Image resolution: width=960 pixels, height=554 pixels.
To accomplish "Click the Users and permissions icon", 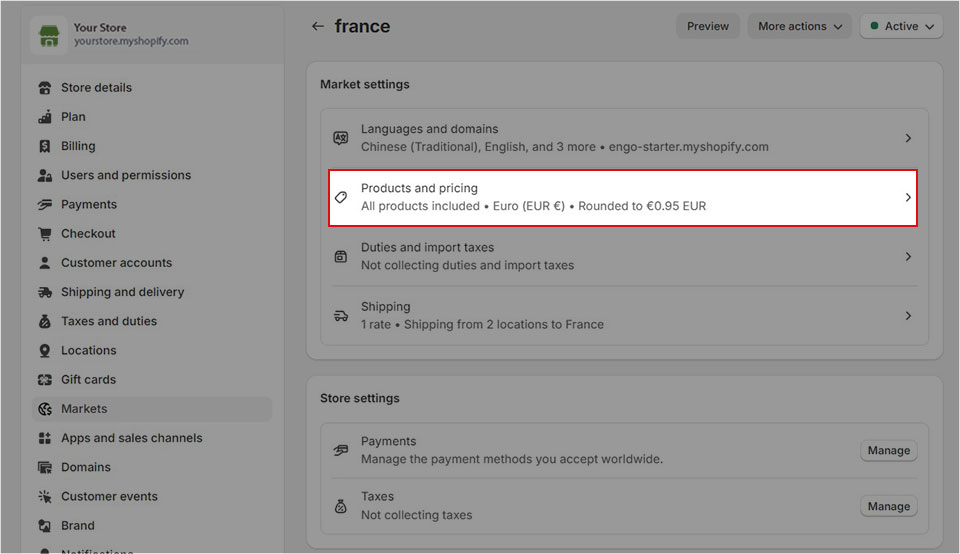I will (x=45, y=176).
